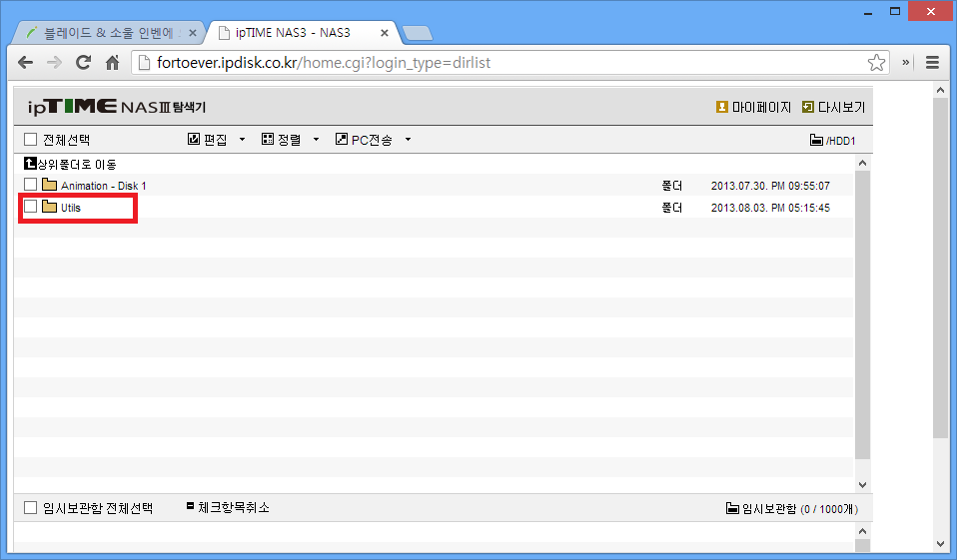This screenshot has width=957, height=560.
Task: Click the 상위폴더로 이동 up-arrow icon
Action: [30, 164]
